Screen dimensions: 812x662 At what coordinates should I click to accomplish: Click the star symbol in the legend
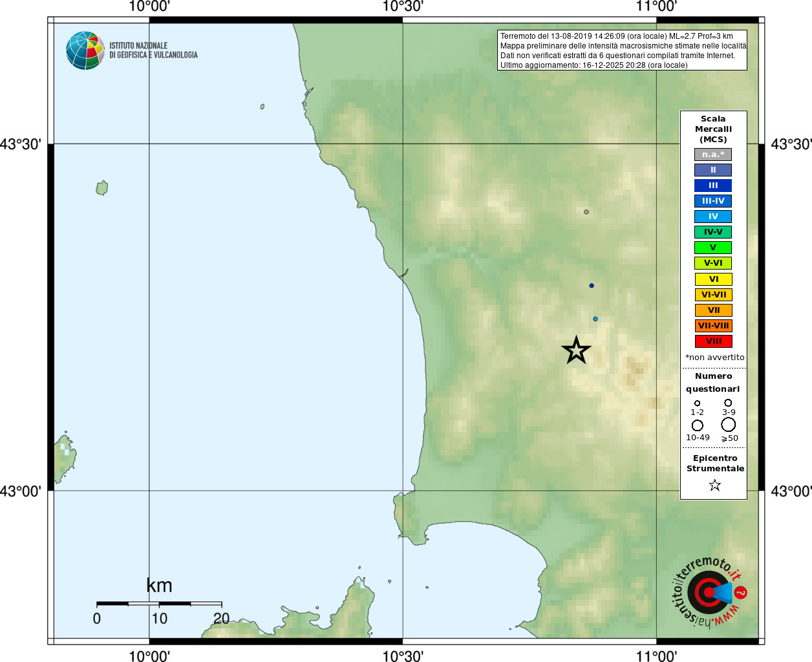click(714, 485)
